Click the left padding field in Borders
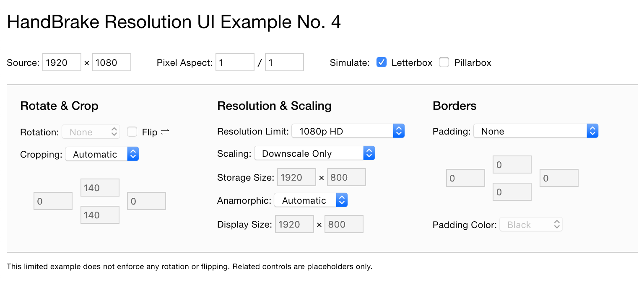The width and height of the screenshot is (644, 285). [465, 178]
